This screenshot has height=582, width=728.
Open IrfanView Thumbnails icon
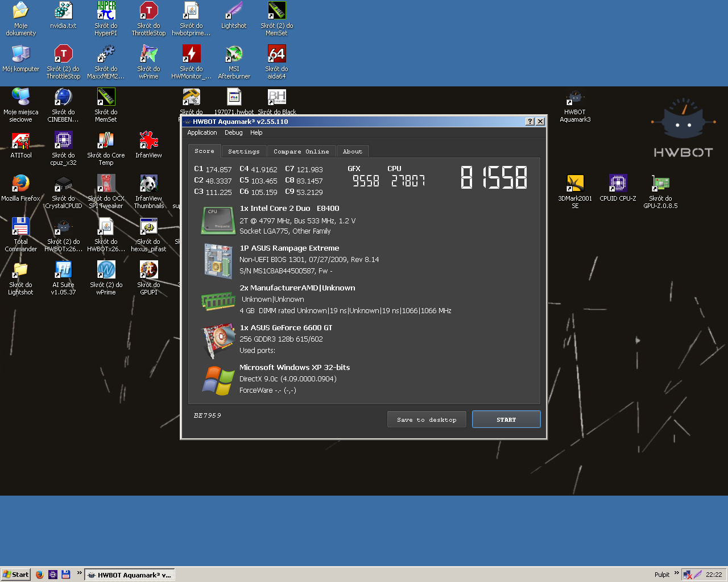(148, 192)
